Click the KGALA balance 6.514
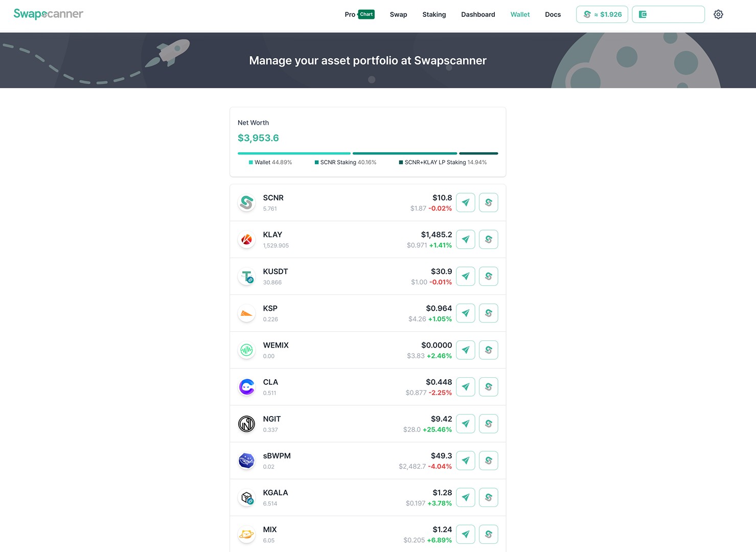 [270, 504]
